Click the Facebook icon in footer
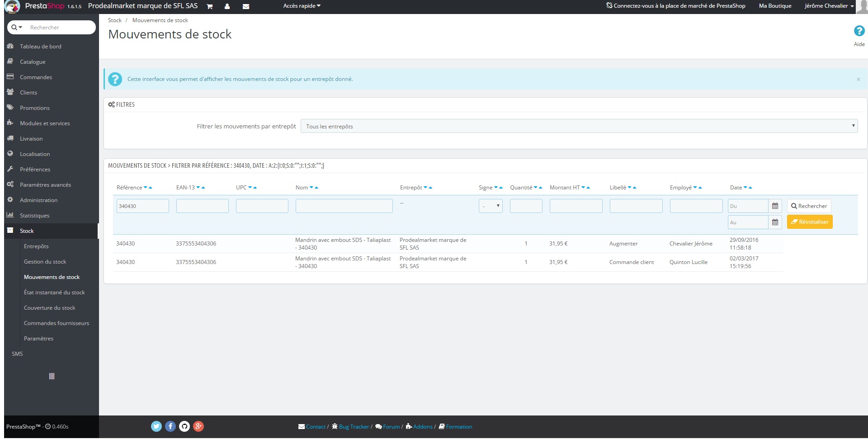Image resolution: width=868 pixels, height=439 pixels. [170, 426]
